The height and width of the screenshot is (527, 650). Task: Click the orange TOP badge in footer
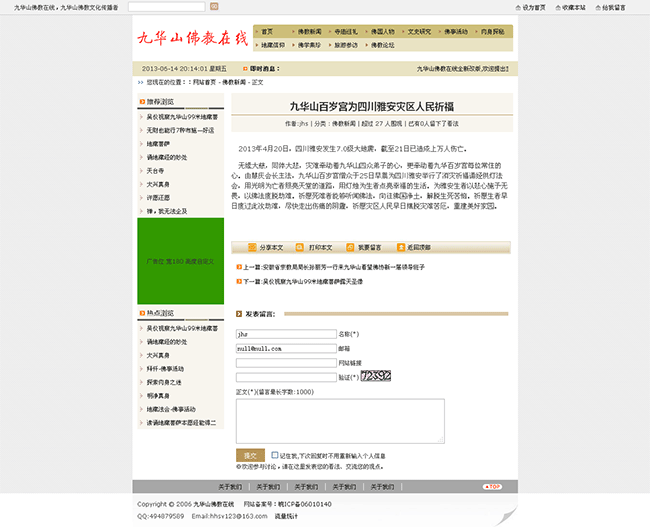pyautogui.click(x=492, y=487)
